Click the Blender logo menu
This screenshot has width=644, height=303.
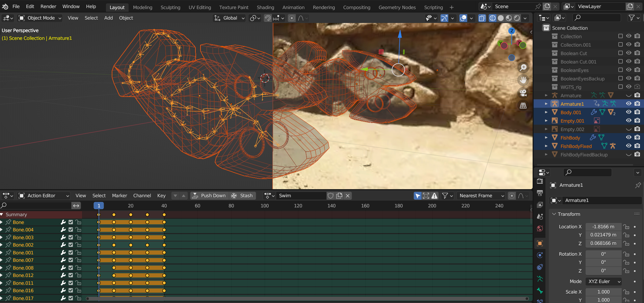pyautogui.click(x=5, y=6)
